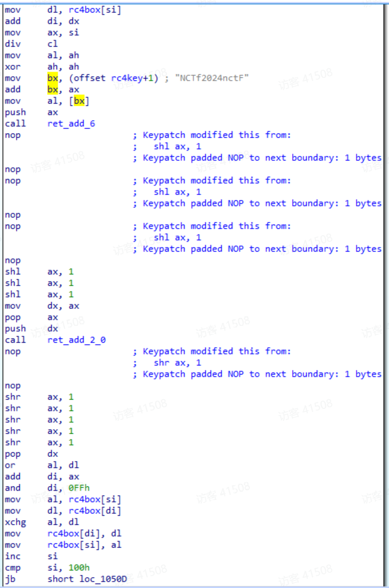This screenshot has height=588, width=389.
Task: Click the or al, dl instruction
Action: [41, 465]
